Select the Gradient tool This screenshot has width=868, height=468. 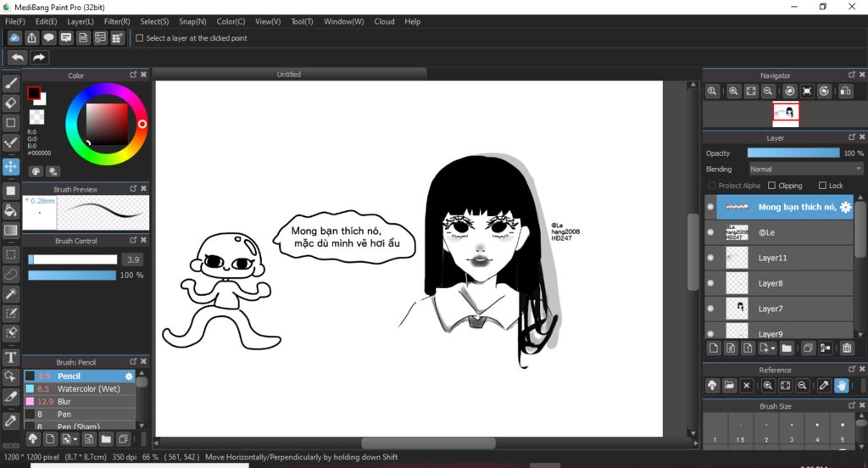click(x=10, y=231)
